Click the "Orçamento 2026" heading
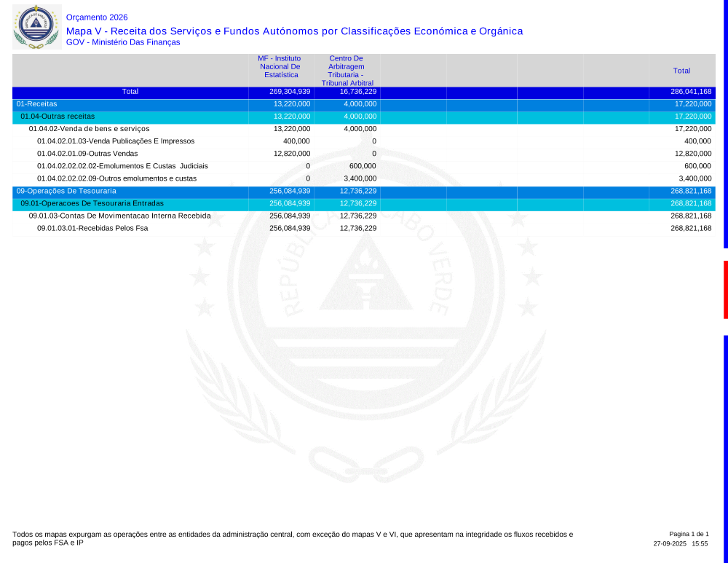Screen dimensions: 728x563 tap(96, 17)
